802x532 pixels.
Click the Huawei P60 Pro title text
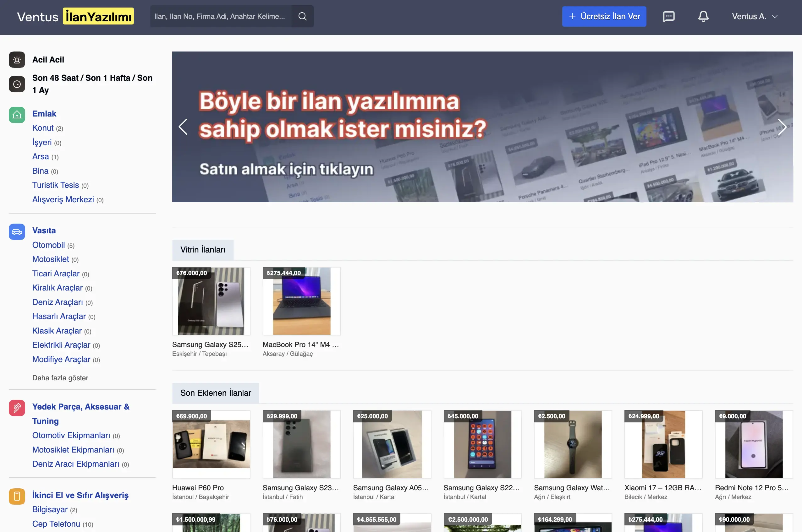(x=198, y=487)
